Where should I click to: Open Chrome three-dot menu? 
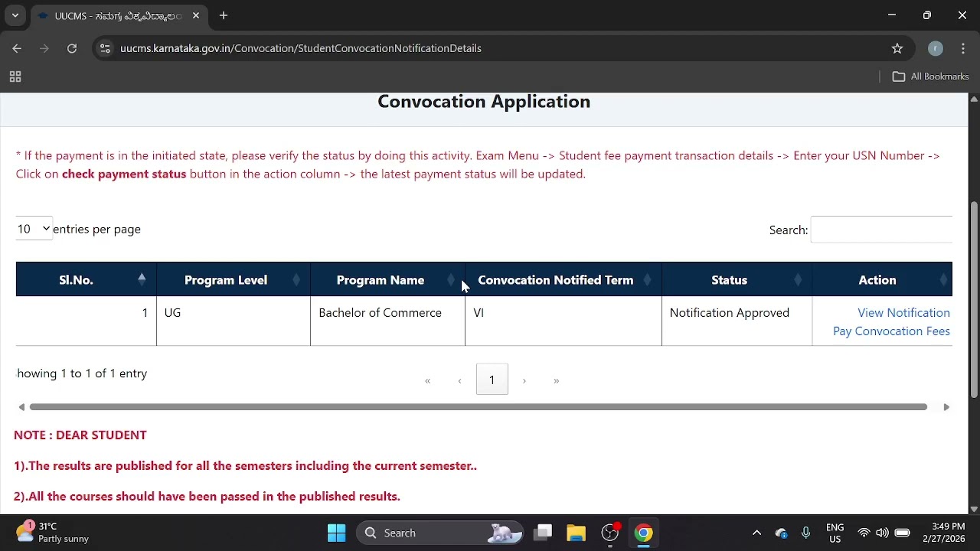(x=963, y=48)
